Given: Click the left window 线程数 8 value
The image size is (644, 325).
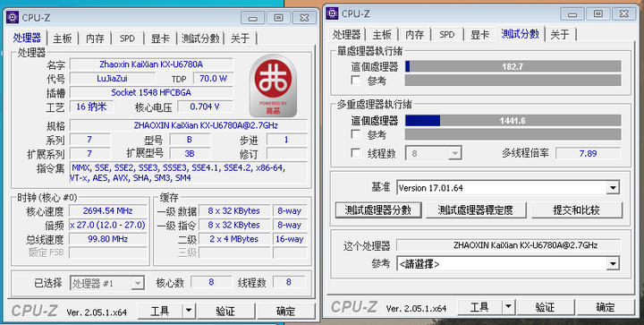Looking at the screenshot, I should (x=289, y=282).
